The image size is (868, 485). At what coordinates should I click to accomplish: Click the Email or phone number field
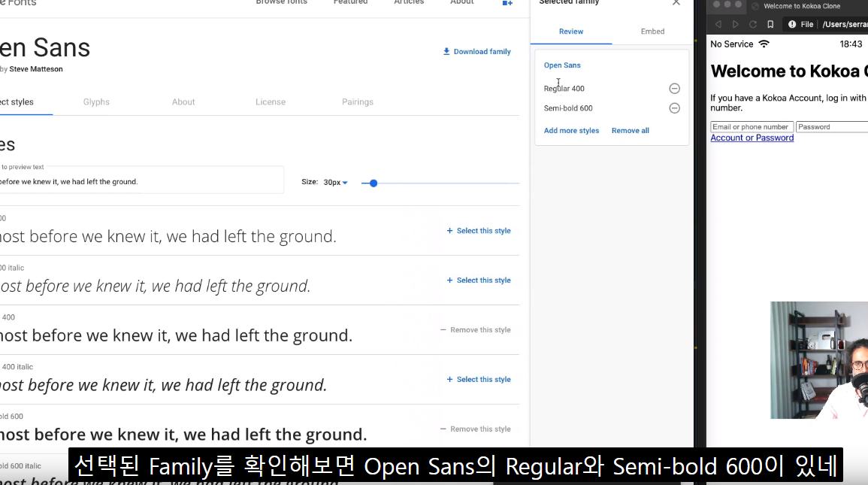click(752, 127)
